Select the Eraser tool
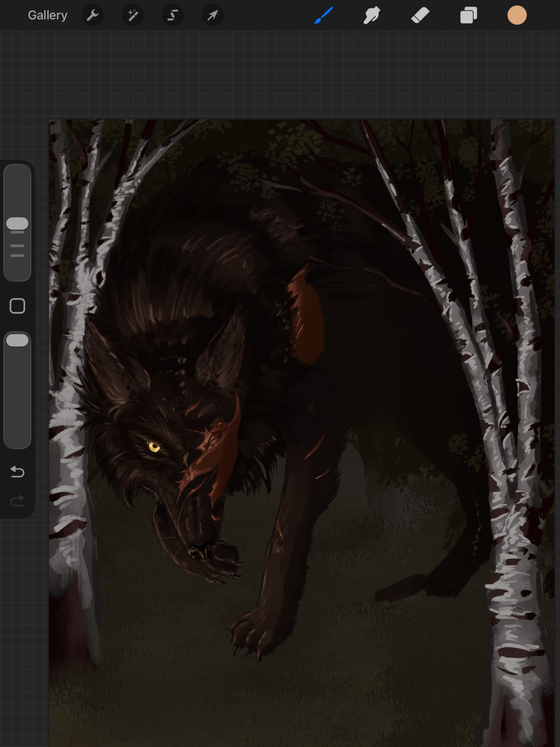560x747 pixels. pos(420,15)
